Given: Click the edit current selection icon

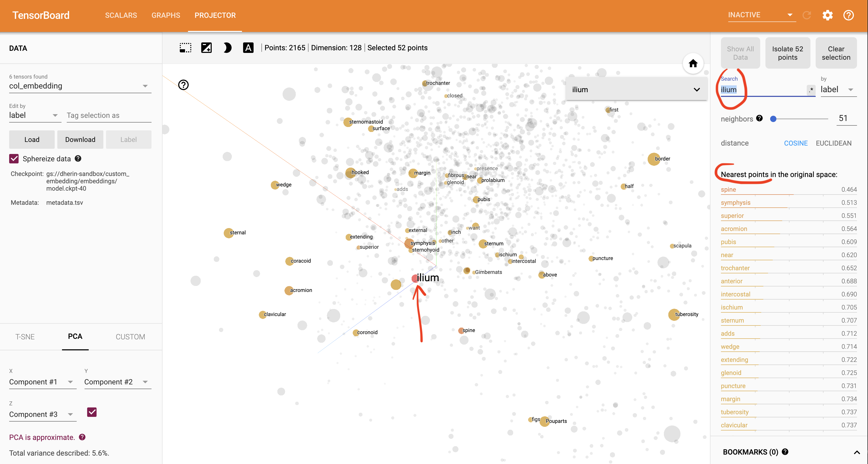Looking at the screenshot, I should 206,48.
